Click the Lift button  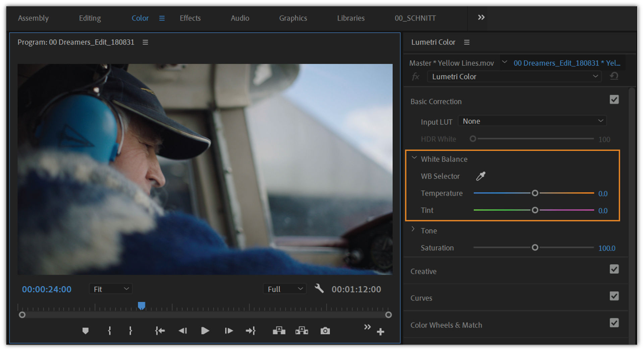tap(279, 331)
